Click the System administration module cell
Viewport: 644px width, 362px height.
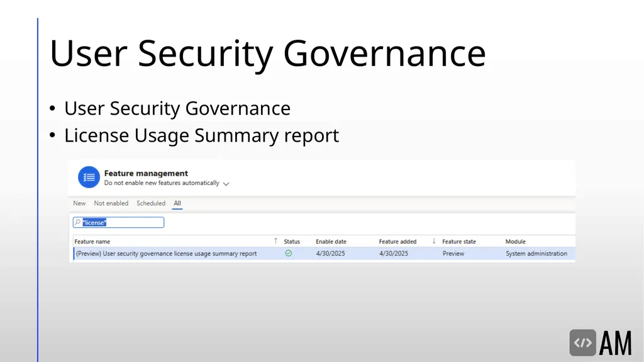pos(536,253)
